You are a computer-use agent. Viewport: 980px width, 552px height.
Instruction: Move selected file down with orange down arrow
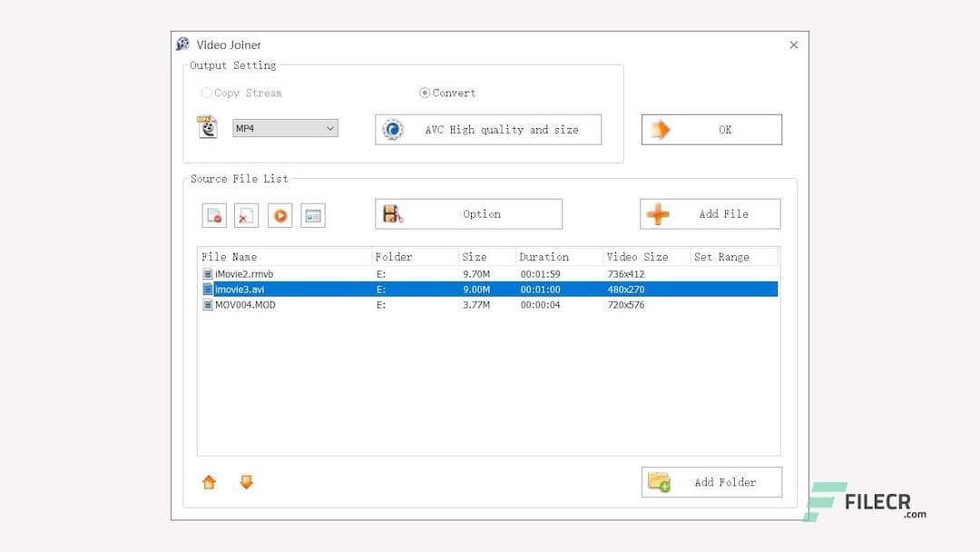(x=246, y=482)
